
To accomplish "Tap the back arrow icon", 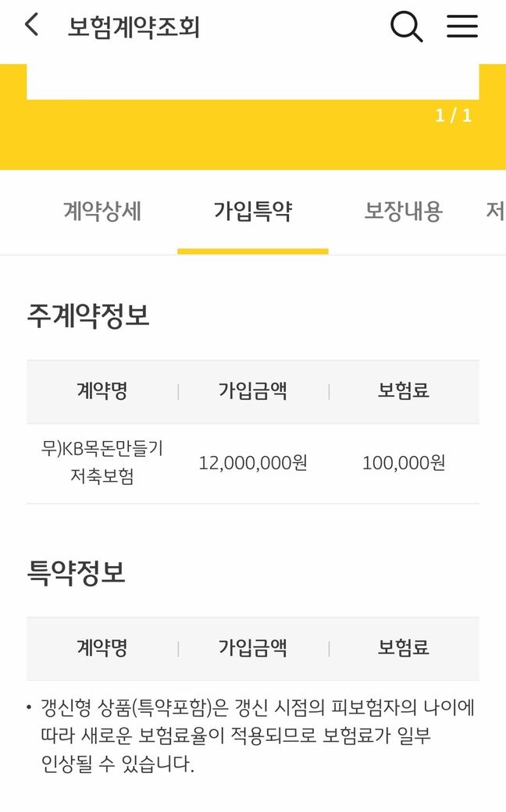I will tap(32, 25).
